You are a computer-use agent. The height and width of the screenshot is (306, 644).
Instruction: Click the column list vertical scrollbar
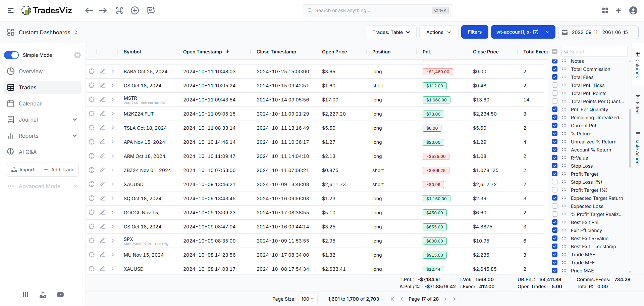tap(630, 138)
